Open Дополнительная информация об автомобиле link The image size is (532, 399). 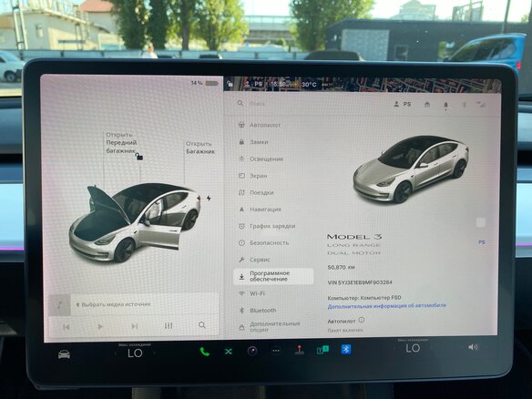pyautogui.click(x=387, y=306)
